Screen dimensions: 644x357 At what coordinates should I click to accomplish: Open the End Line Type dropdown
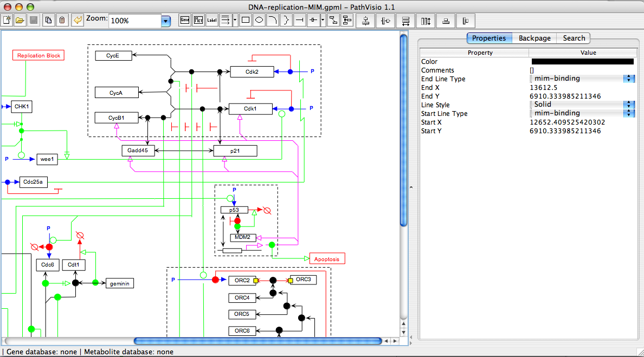click(629, 79)
